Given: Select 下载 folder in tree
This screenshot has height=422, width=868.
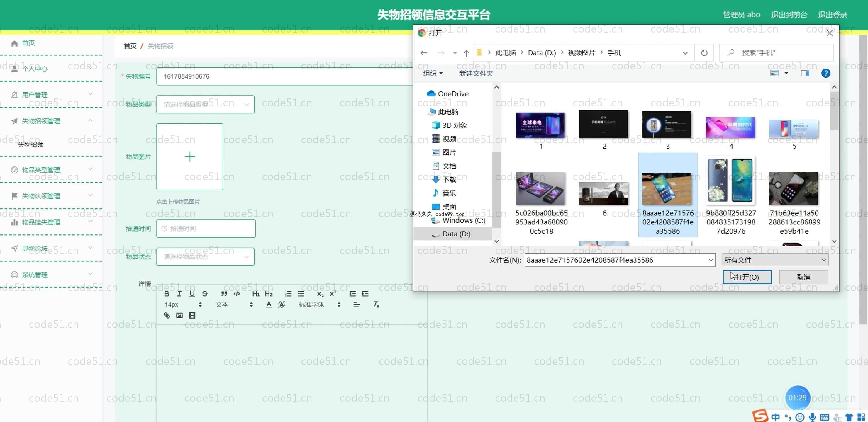Looking at the screenshot, I should 449,180.
